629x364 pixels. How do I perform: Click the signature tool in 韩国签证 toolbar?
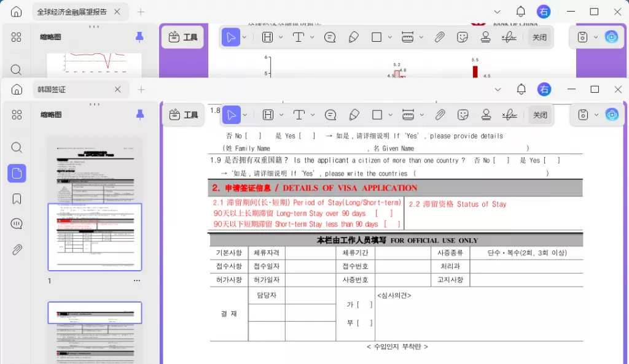coord(509,115)
